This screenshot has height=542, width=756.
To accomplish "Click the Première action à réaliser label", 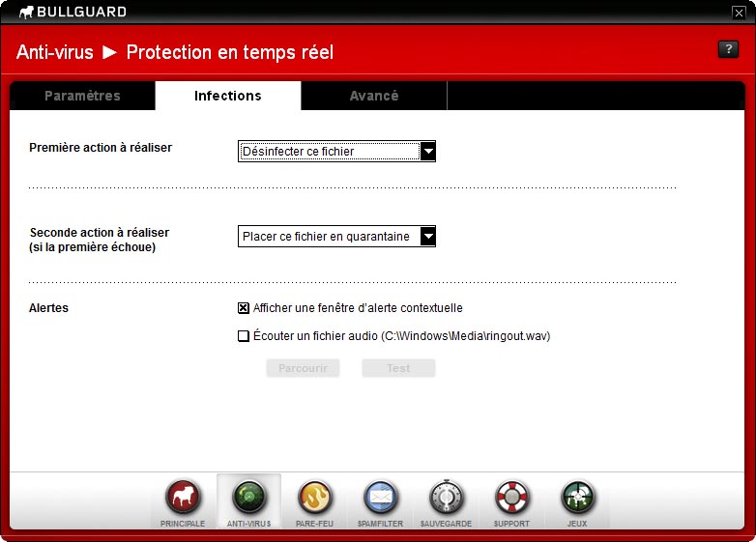I will [x=101, y=148].
